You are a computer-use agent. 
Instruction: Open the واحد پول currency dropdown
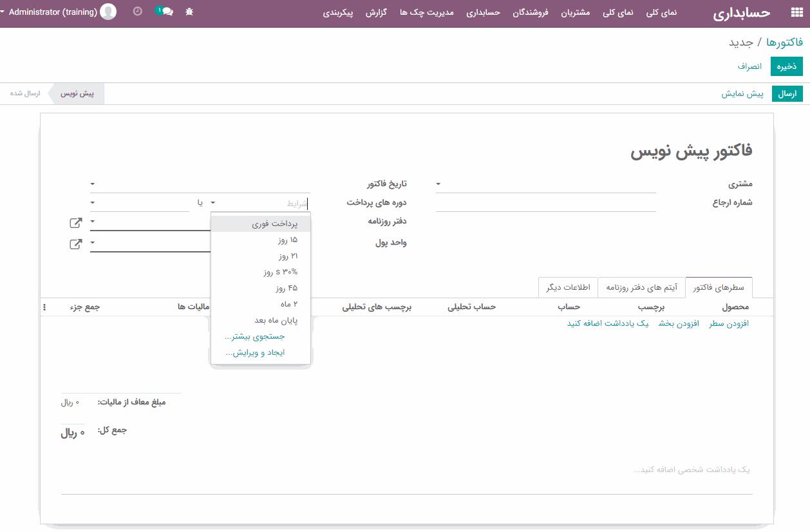coord(93,243)
